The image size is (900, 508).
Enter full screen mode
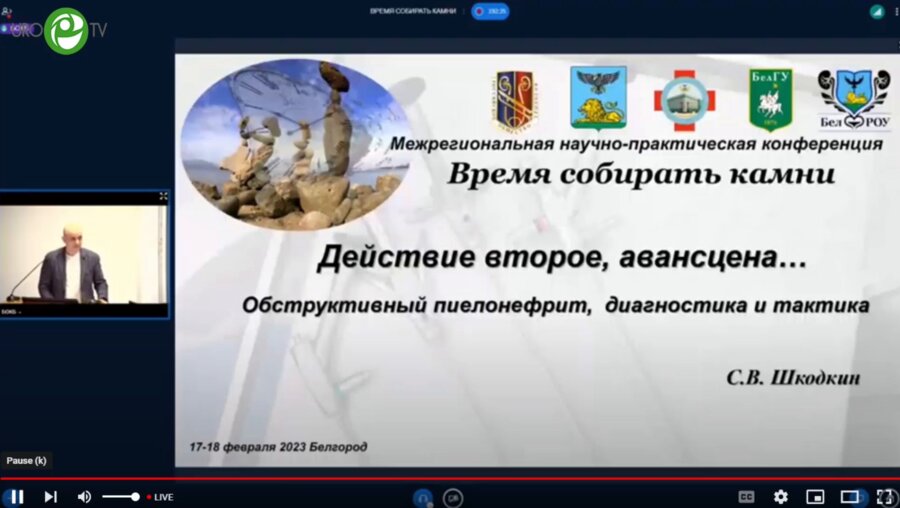tap(886, 497)
